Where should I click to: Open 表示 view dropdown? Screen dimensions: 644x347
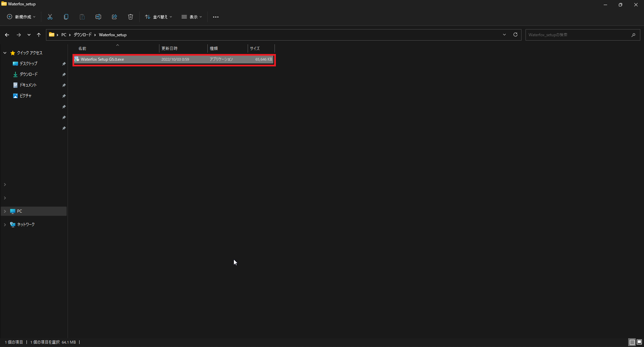[x=192, y=17]
